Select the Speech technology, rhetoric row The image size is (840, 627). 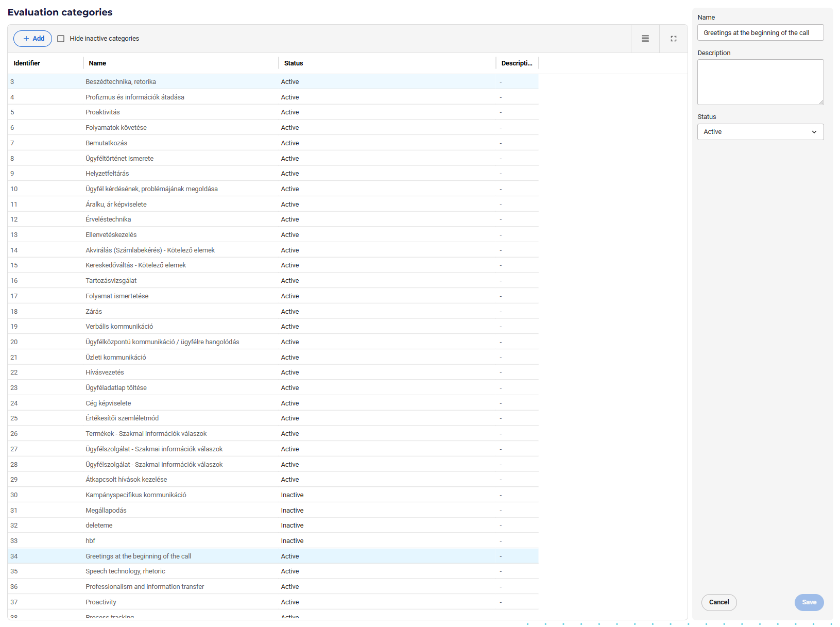(273, 571)
